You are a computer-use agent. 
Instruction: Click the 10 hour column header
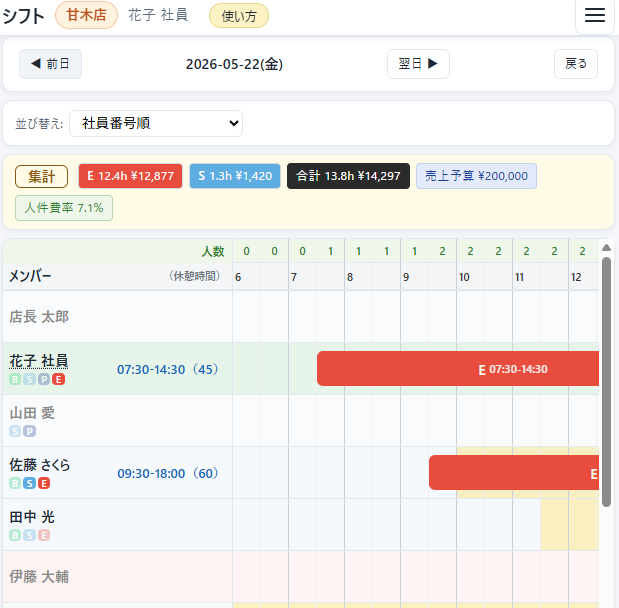click(x=464, y=277)
